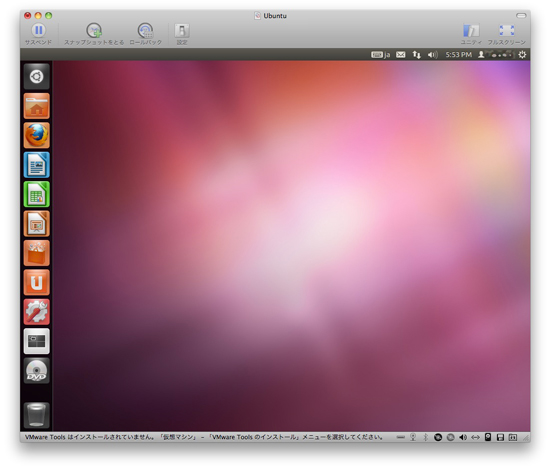
Task: Click the Bluetooth icon in VMware status bar
Action: click(425, 437)
